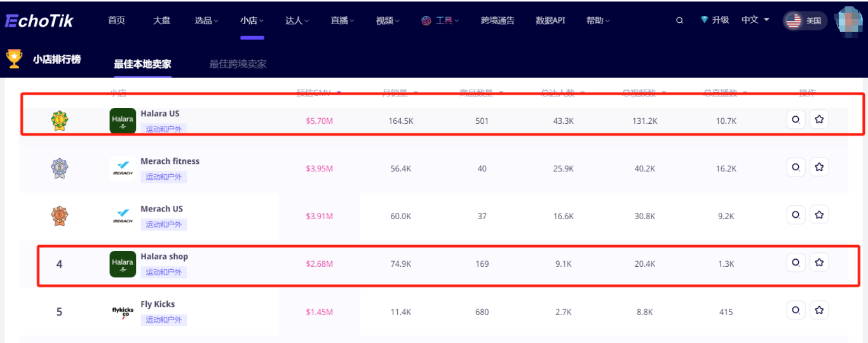Click the diamond 升级 upgrade icon
868x343 pixels.
click(x=704, y=20)
